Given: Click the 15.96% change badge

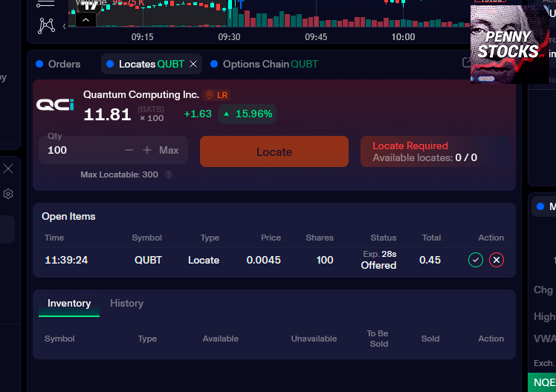Looking at the screenshot, I should [x=247, y=114].
